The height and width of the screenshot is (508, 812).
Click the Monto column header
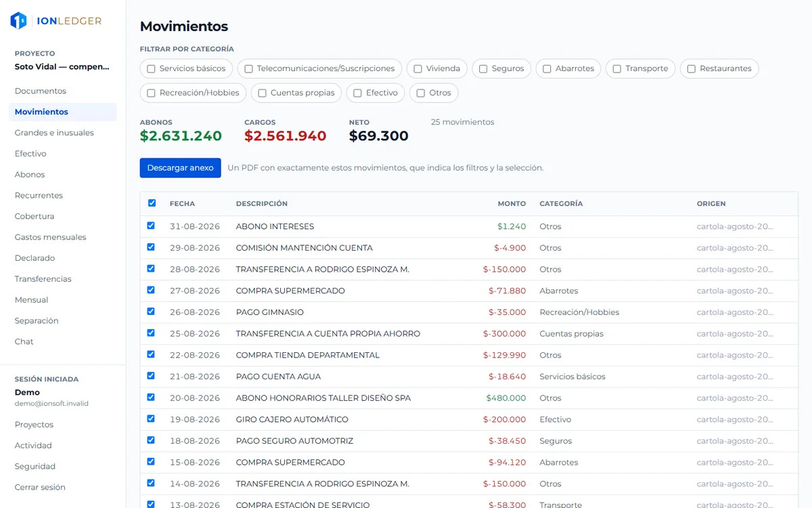pos(512,204)
